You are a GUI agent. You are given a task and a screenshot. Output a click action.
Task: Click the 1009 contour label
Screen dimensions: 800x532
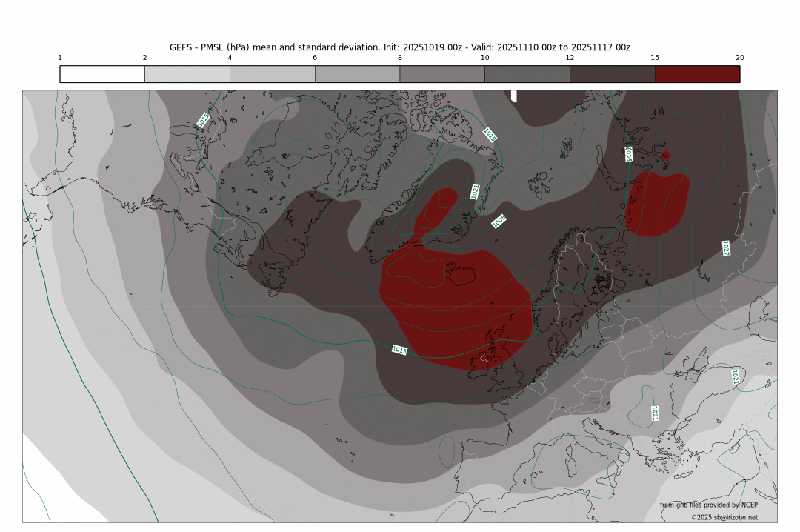pos(499,221)
